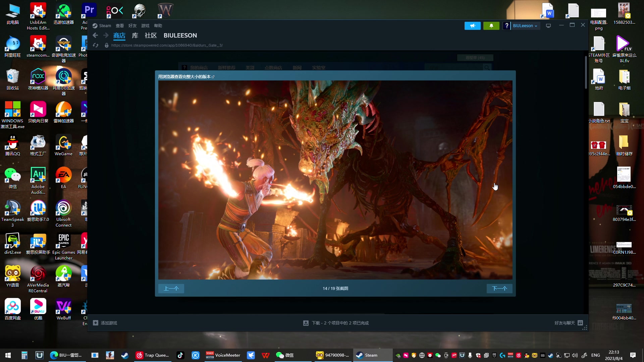Screen dimensions: 644x362
Task: Select the TeamSpeak 3 desktop icon
Action: 13,214
